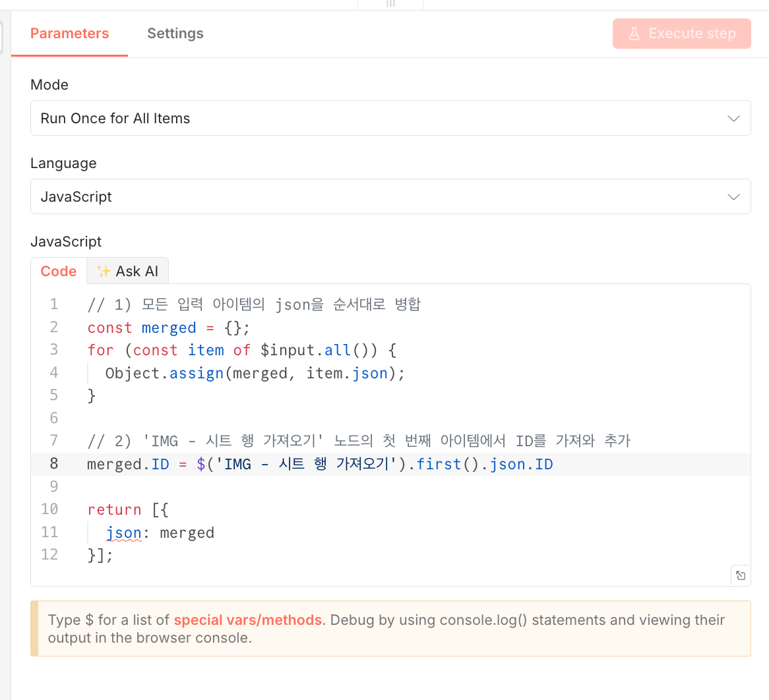
Task: Click the Ask AI sparkle icon
Action: click(x=104, y=271)
